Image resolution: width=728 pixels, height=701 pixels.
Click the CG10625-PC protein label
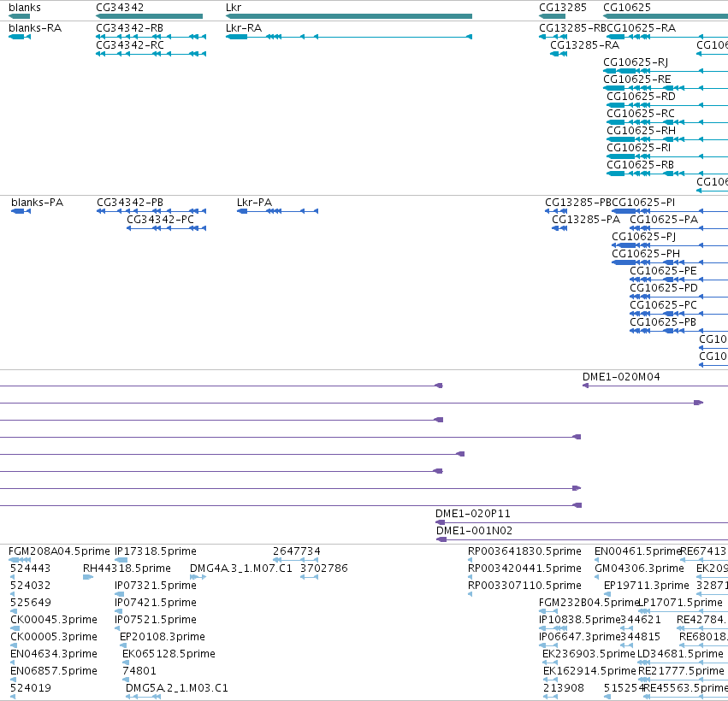tap(664, 306)
